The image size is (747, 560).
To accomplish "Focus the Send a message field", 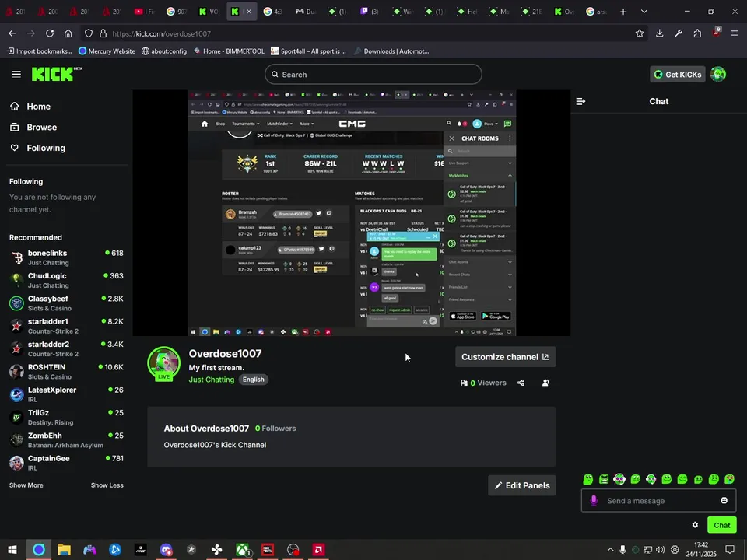I will [659, 500].
